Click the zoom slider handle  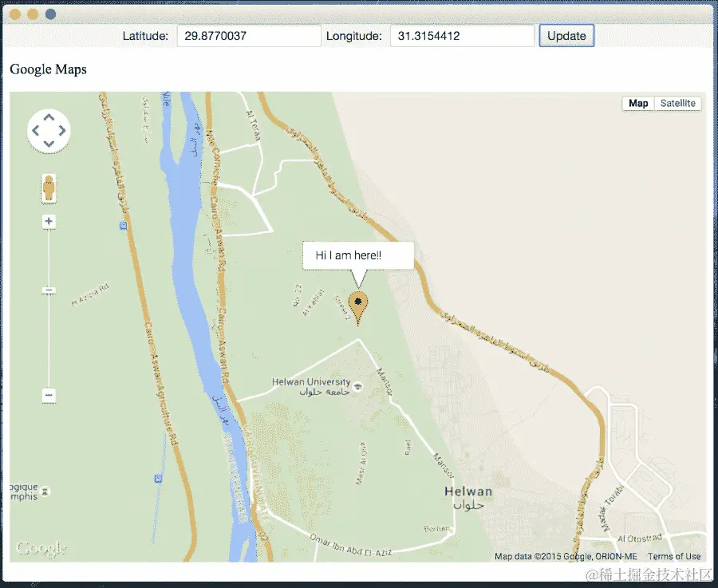click(x=49, y=290)
